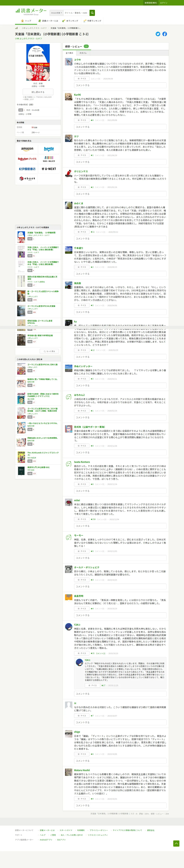184x868 pixels.
Task: Open the U-NEXT store link
Action: (x=49, y=169)
